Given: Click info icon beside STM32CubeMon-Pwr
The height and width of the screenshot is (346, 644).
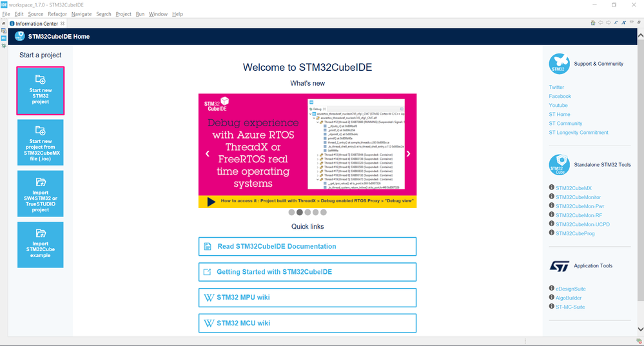Looking at the screenshot, I should (552, 206).
